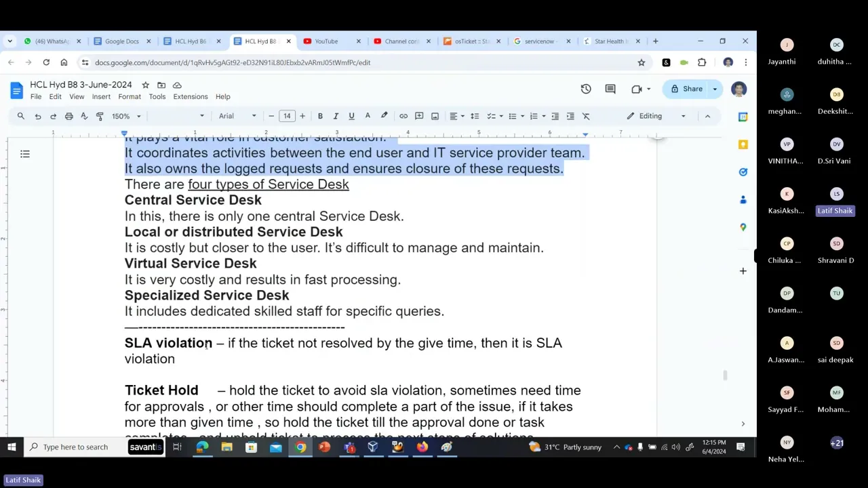This screenshot has height=488, width=868.
Task: Open Firefox from the taskbar
Action: tap(422, 447)
